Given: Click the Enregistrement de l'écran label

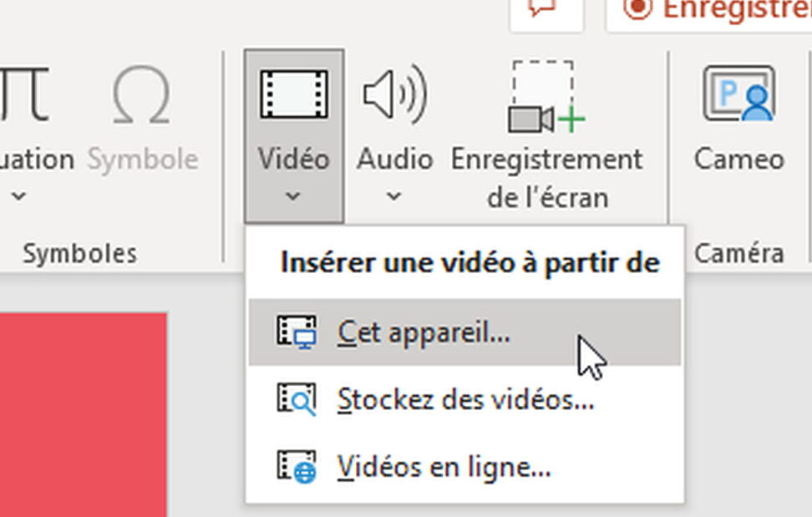Looking at the screenshot, I should [547, 178].
